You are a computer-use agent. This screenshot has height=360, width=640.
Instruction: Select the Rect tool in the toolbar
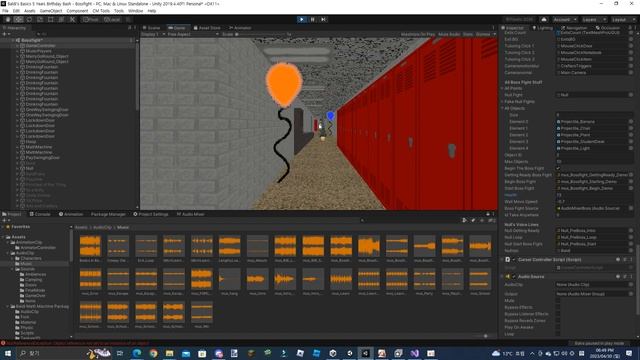tap(51, 19)
